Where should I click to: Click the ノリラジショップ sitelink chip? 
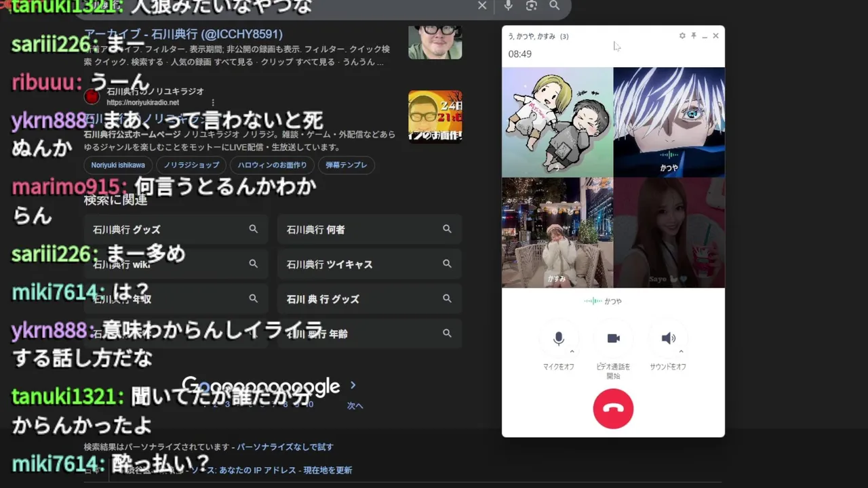[x=193, y=165]
